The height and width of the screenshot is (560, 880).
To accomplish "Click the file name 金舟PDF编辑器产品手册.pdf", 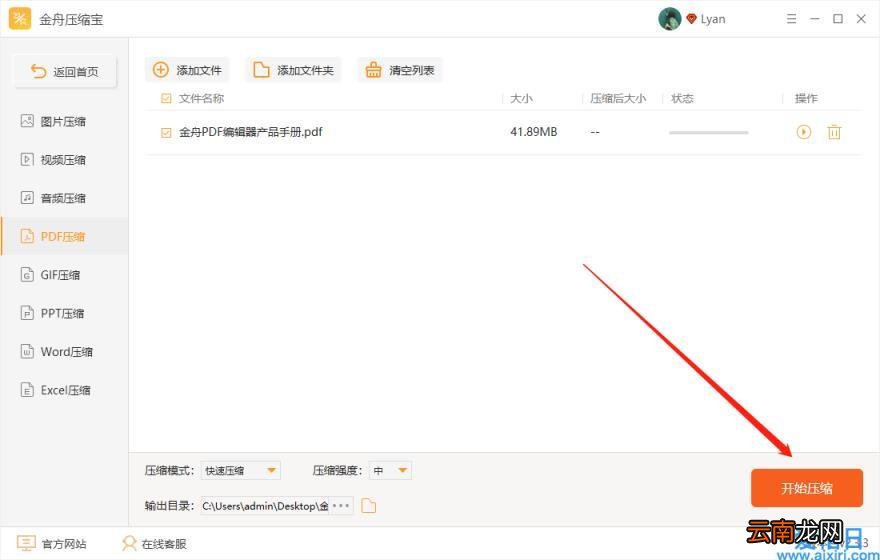I will (x=251, y=132).
